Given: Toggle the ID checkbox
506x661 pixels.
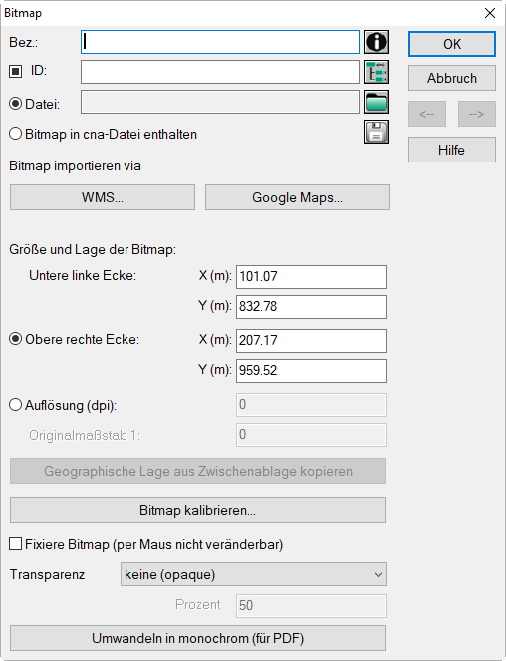Looking at the screenshot, I should pos(16,72).
